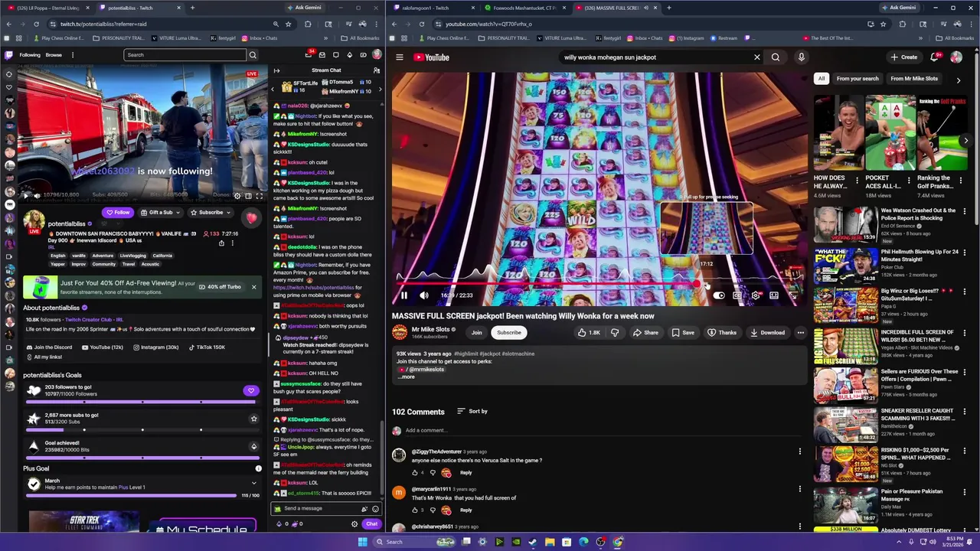The height and width of the screenshot is (551, 980).
Task: Open the chat community users list icon
Action: coord(376,70)
